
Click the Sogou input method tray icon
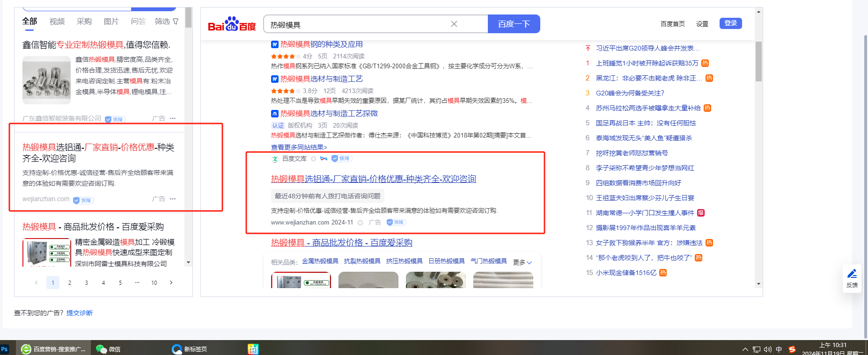792,349
